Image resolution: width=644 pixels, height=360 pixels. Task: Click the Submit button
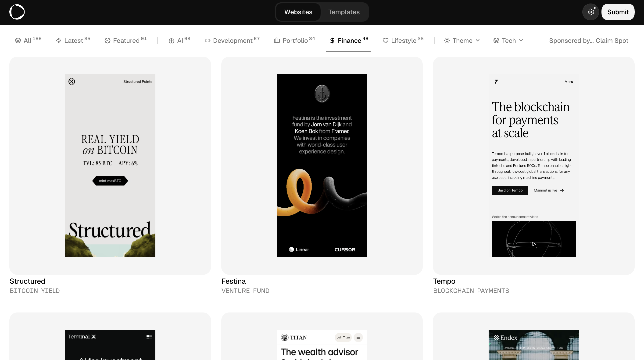point(618,12)
